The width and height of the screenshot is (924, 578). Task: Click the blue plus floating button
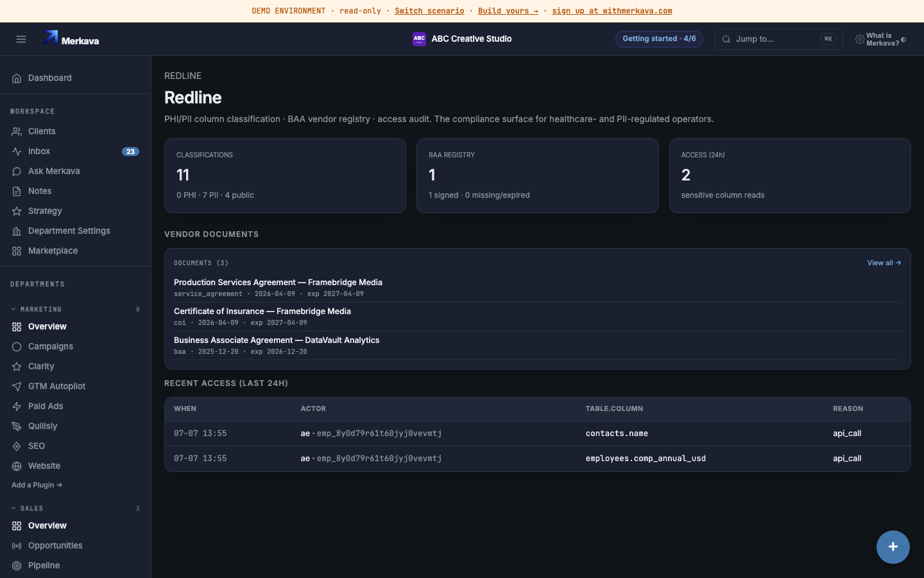click(x=893, y=547)
